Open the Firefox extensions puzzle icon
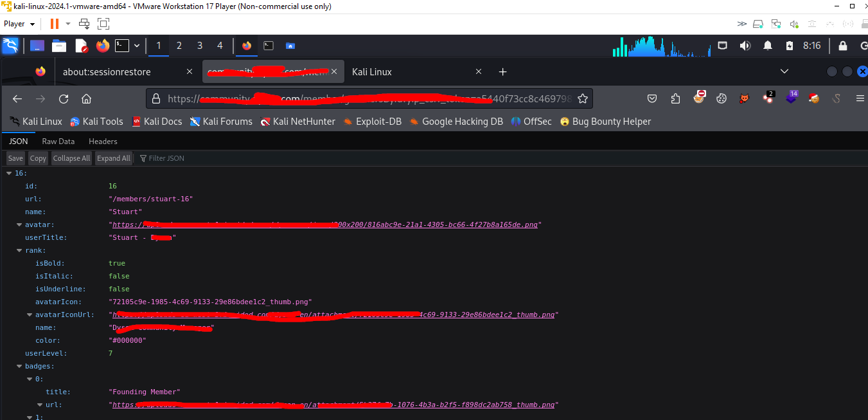Viewport: 868px width, 420px height. [675, 98]
